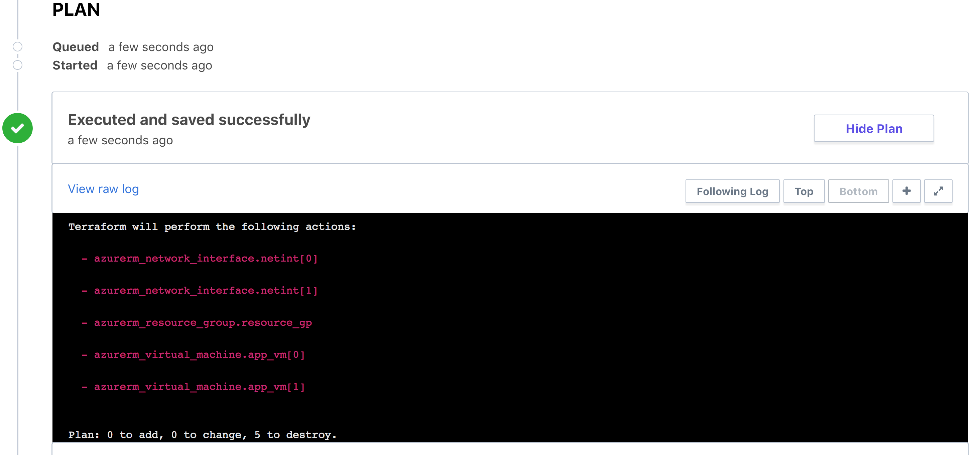Click the resource_group.resource_gp destroy line
The width and height of the screenshot is (980, 455).
click(x=203, y=323)
